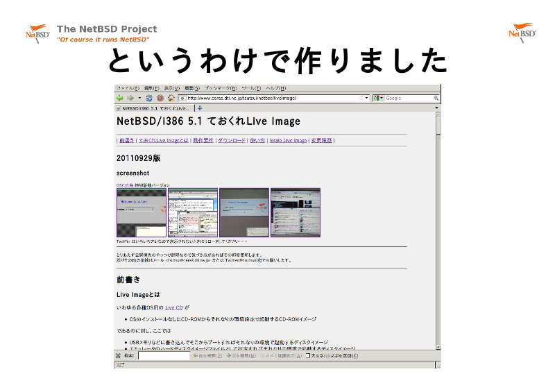The width and height of the screenshot is (555, 392).
Task: Click the find next (次を検索) button
Action: [241, 355]
